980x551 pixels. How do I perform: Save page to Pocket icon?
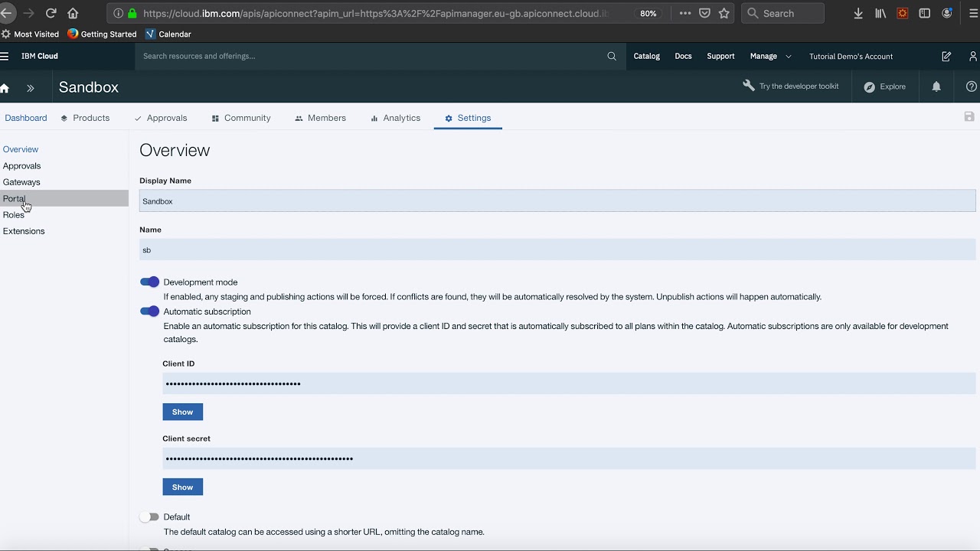pos(704,13)
